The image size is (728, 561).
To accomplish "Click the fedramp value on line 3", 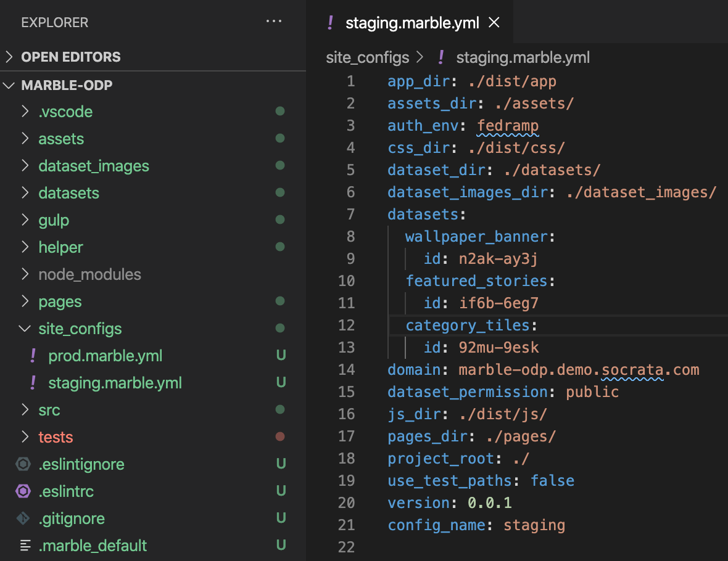I will click(x=508, y=125).
